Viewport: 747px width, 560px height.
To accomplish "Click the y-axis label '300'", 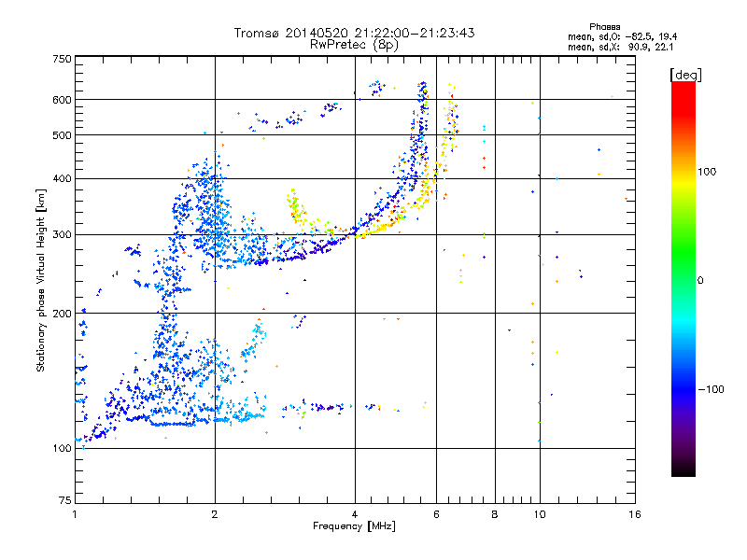I will [x=63, y=235].
